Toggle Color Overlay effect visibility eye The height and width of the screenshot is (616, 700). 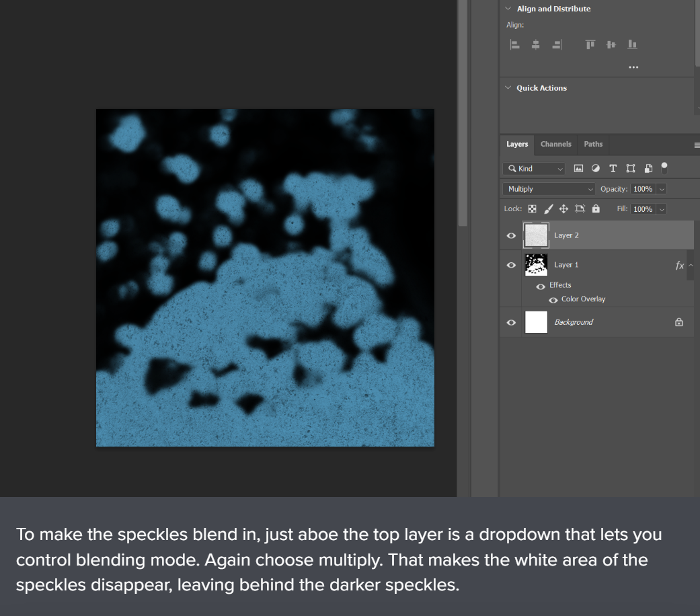point(553,301)
